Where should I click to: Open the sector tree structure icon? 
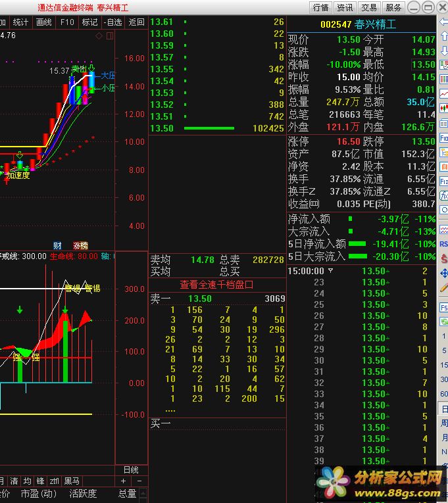click(x=444, y=153)
